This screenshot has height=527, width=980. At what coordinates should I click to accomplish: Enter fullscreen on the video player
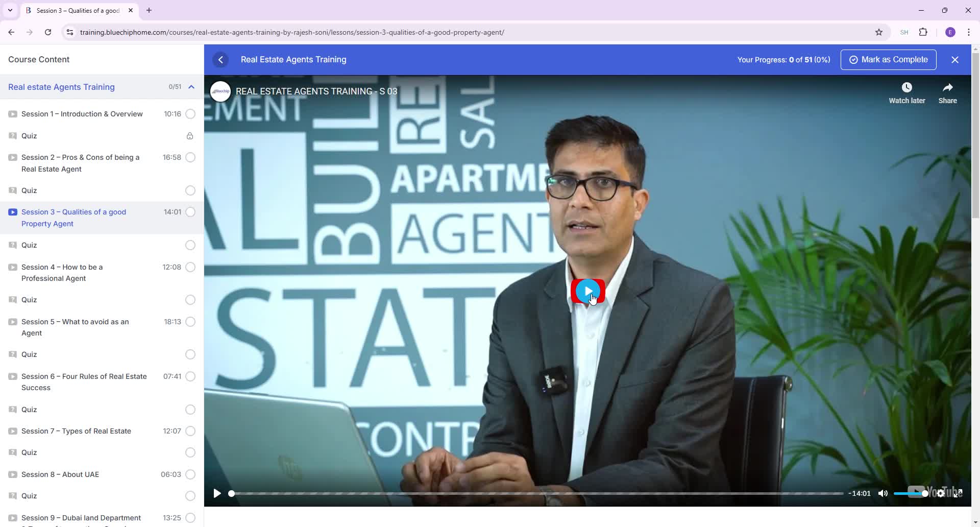pyautogui.click(x=958, y=493)
